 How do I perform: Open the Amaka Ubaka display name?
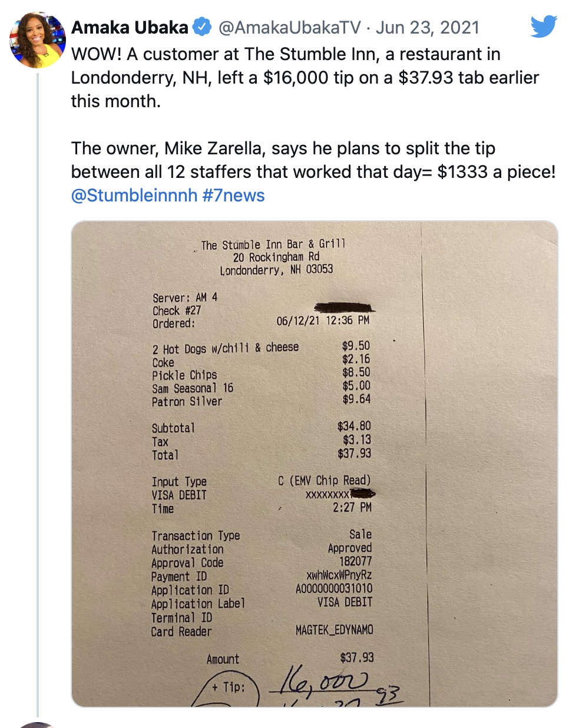pyautogui.click(x=130, y=27)
